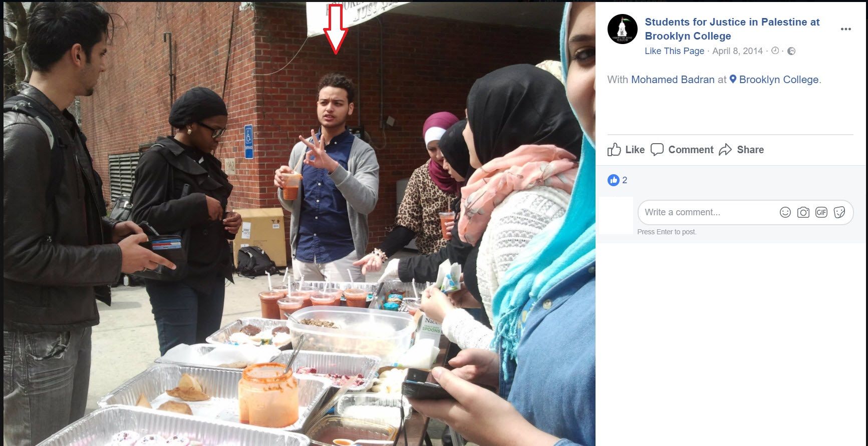Open the post options three-dot menu
Image resolution: width=868 pixels, height=446 pixels.
[845, 29]
